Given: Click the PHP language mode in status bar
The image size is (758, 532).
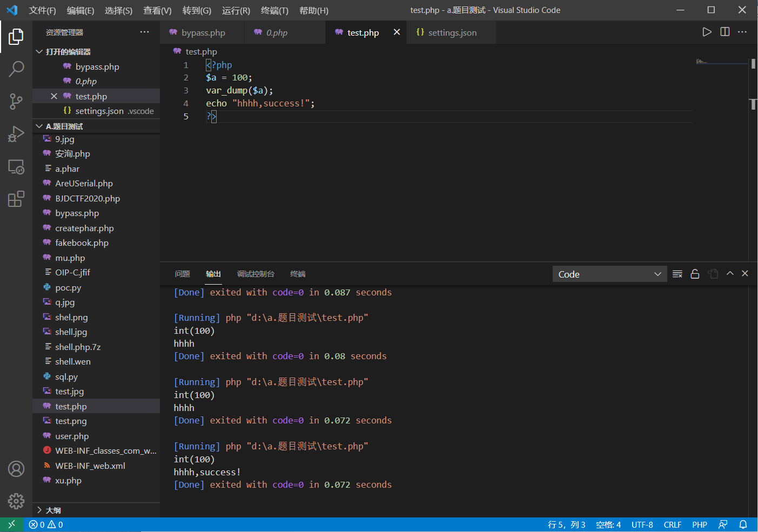Looking at the screenshot, I should [700, 524].
